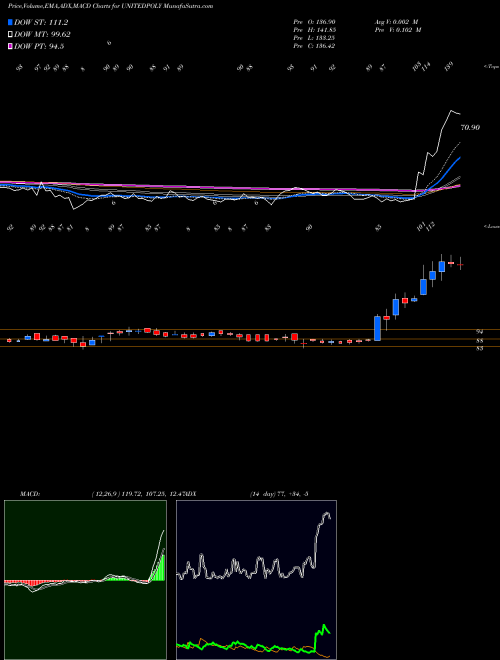Click the 88 support level label
Screen dimensions: 500x660
point(479,341)
